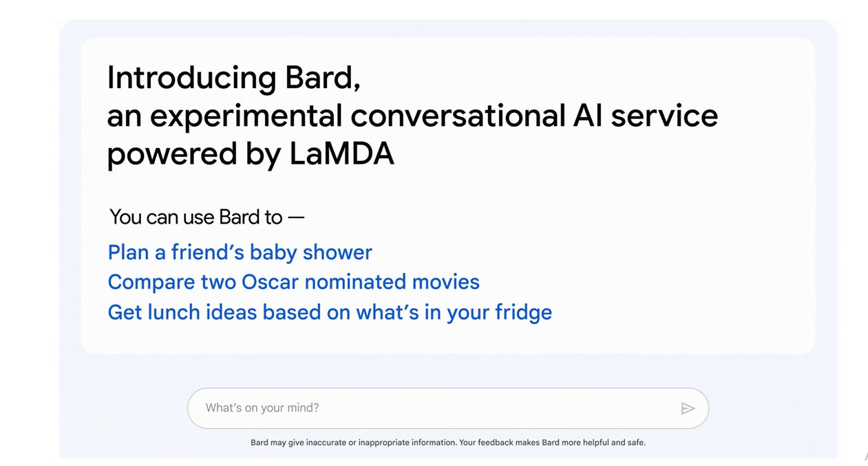Select "Compare two Oscar nominated movies" link
Screen dimensions: 868x466
[x=293, y=282]
